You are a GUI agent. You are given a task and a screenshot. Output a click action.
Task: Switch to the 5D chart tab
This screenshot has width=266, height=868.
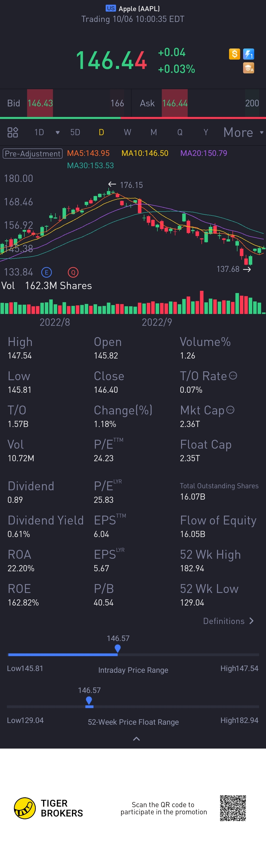(x=75, y=132)
